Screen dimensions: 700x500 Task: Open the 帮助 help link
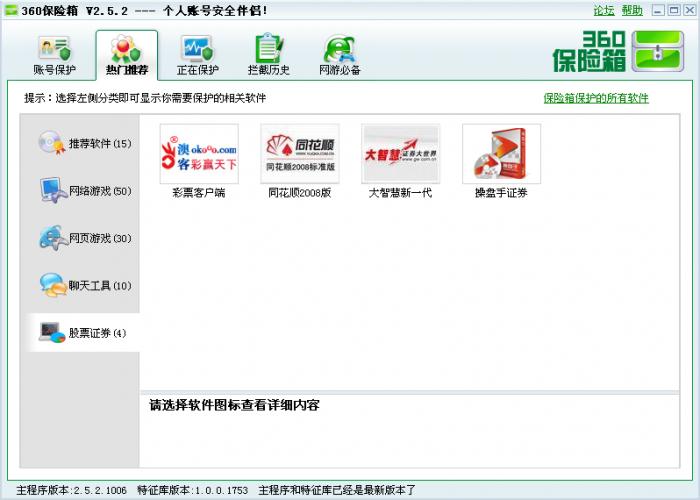pos(632,10)
